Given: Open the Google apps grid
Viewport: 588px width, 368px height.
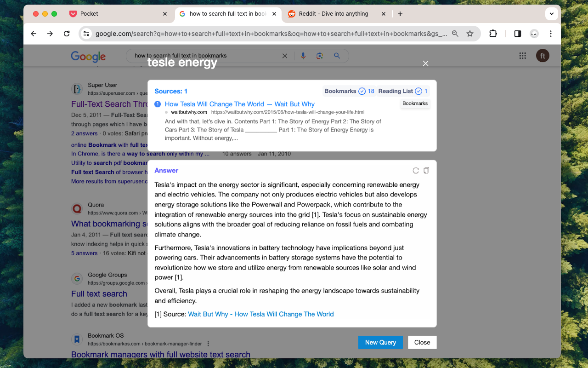Looking at the screenshot, I should pos(522,56).
